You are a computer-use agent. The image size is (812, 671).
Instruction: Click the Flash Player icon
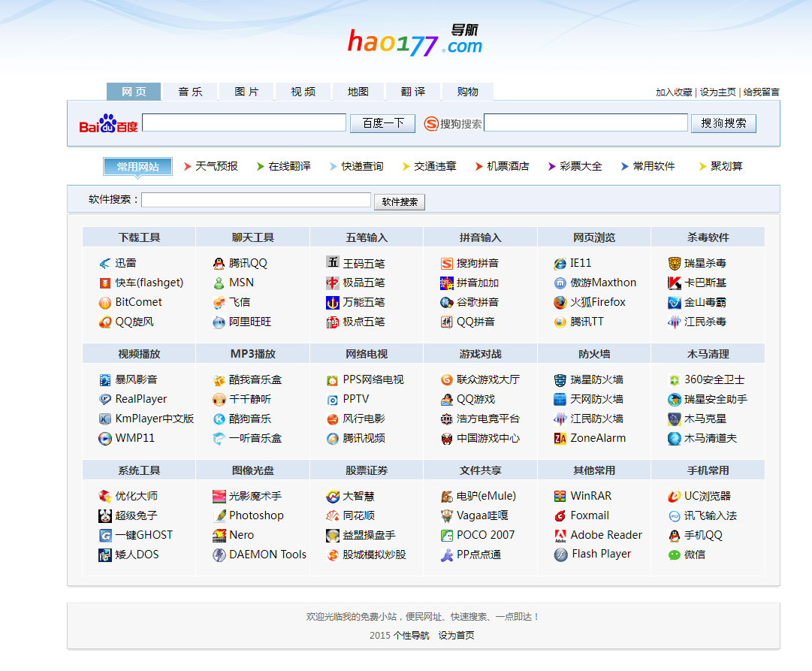click(560, 555)
